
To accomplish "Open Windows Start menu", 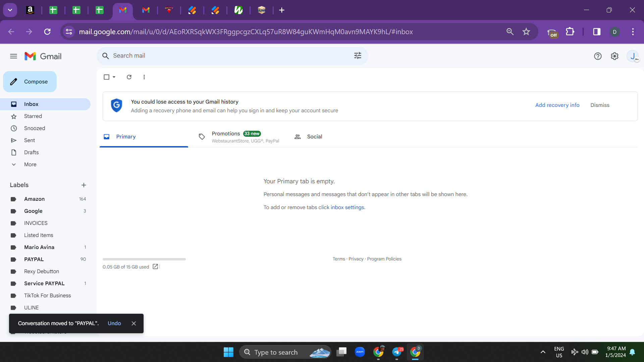I will [x=228, y=352].
